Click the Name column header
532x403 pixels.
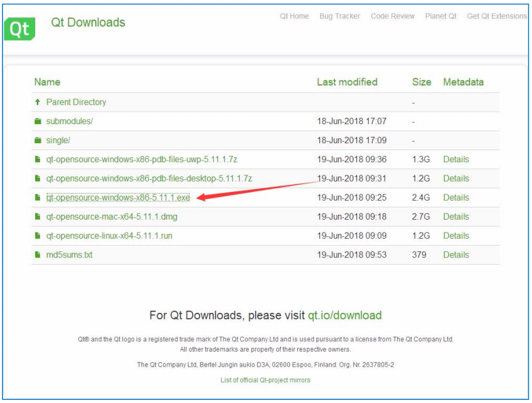(x=47, y=82)
